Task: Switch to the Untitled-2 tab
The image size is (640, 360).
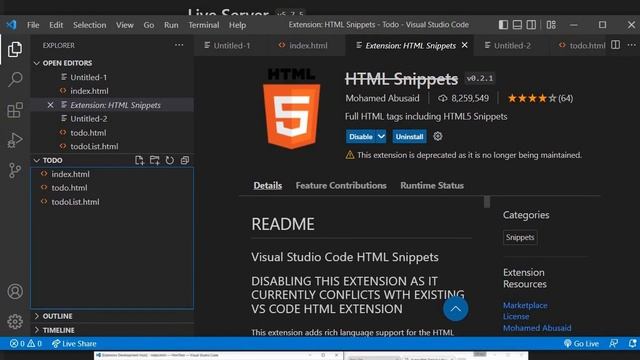Action: point(512,45)
